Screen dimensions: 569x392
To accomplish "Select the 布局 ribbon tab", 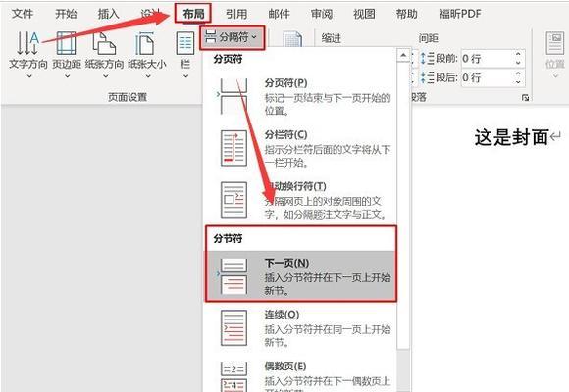I will point(193,14).
